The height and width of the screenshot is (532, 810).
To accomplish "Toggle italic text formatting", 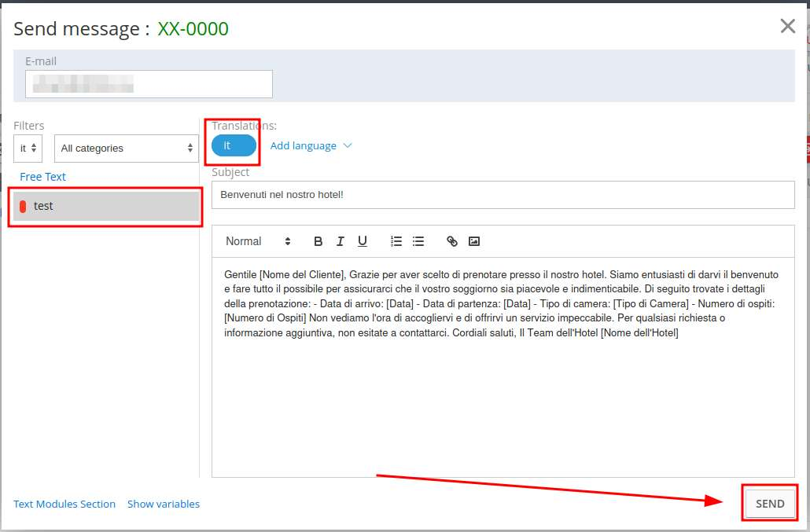I will (340, 241).
